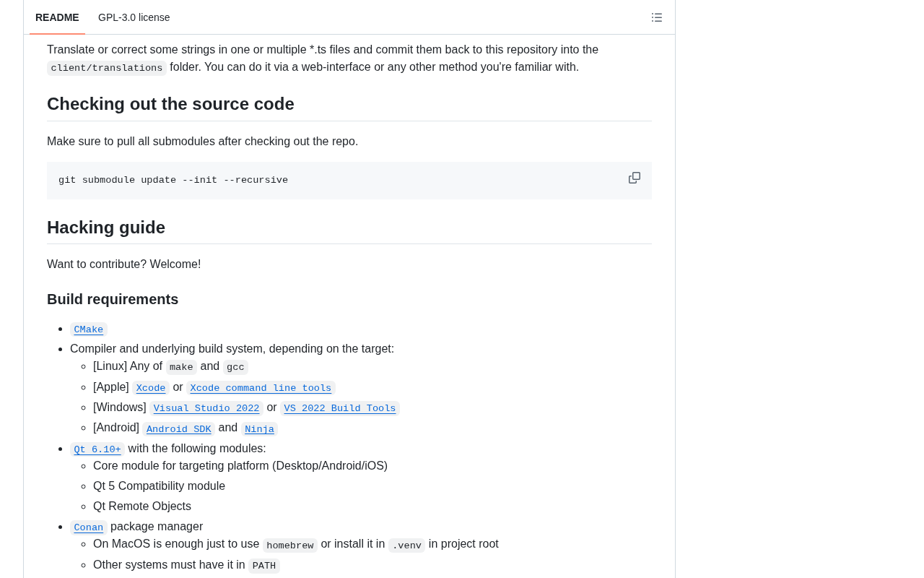Click 'Want to contribute? Welcome!' text
The width and height of the screenshot is (924, 578).
124,264
